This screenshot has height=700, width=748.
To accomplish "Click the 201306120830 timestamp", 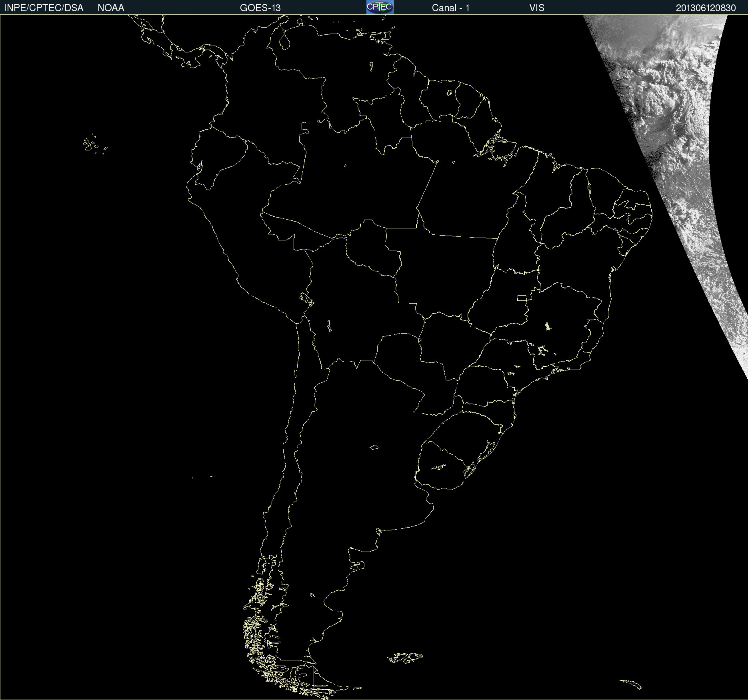I will [706, 8].
